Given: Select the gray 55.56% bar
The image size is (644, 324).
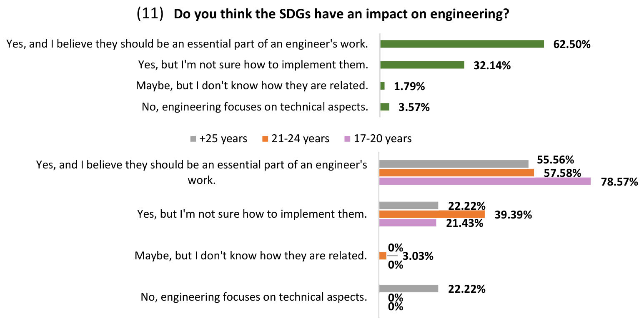Looking at the screenshot, I should pos(454,164).
